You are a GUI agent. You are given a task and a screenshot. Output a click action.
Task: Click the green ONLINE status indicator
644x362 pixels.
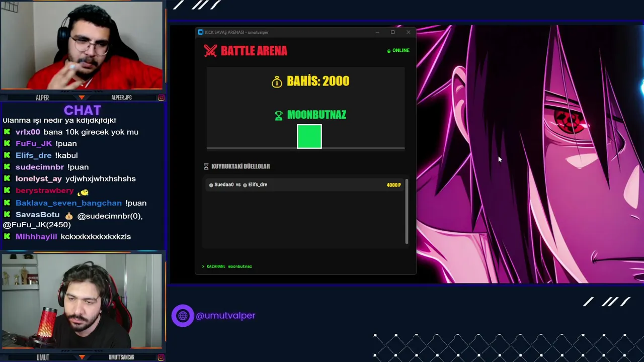pyautogui.click(x=398, y=51)
